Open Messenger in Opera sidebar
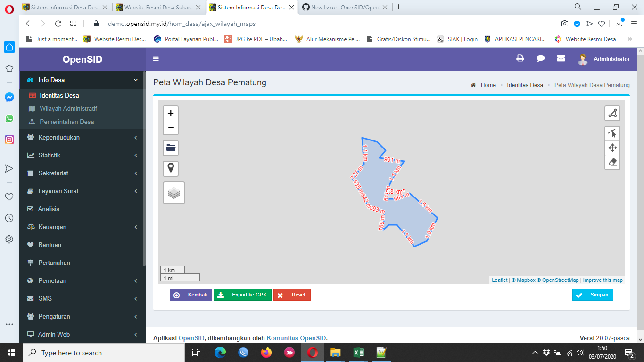Screen dimensions: 644x362 9,97
